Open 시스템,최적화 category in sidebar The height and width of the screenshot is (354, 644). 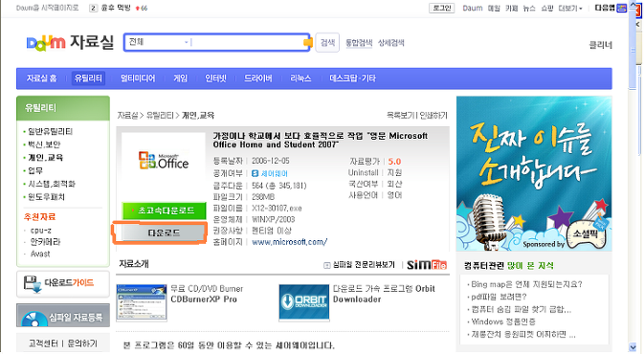click(x=52, y=184)
